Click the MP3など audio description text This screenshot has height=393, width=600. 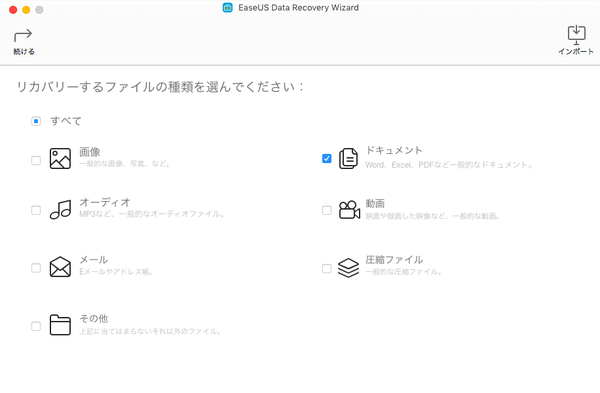pos(152,214)
